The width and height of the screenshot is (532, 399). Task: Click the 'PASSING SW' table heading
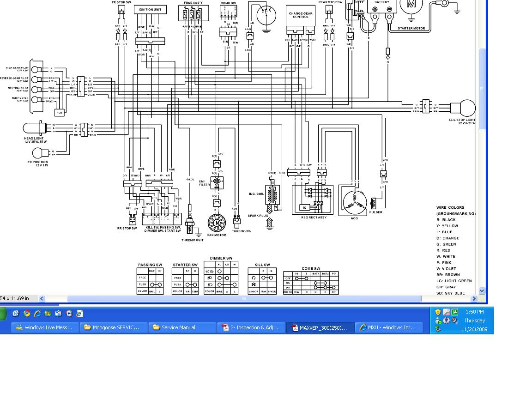pyautogui.click(x=150, y=265)
